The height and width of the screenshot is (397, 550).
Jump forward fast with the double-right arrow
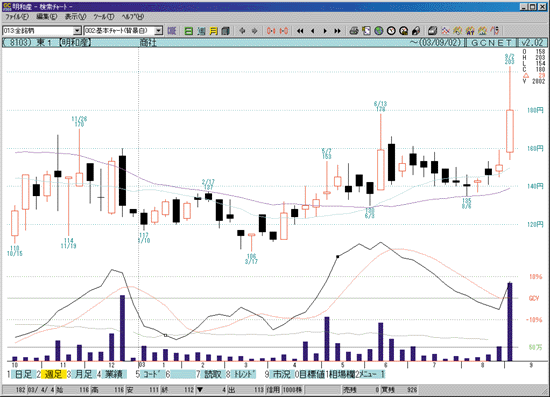(x=337, y=31)
